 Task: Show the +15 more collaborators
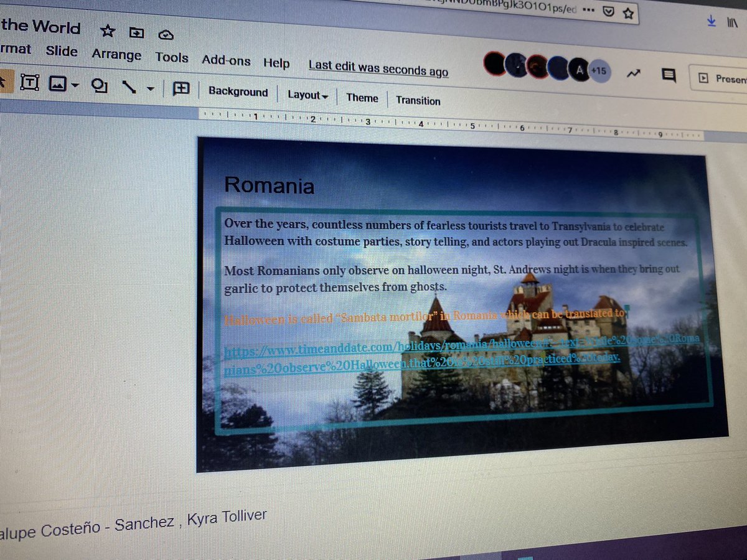pyautogui.click(x=598, y=70)
